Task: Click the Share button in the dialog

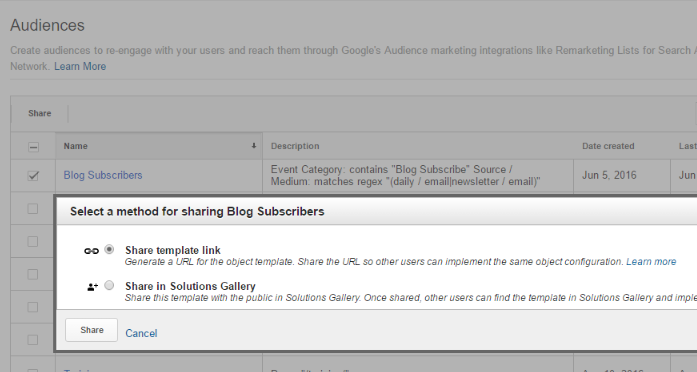Action: point(92,330)
